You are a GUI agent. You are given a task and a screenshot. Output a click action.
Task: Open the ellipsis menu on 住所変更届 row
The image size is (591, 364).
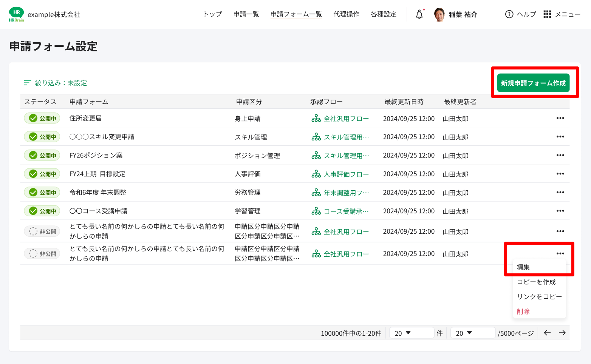[x=560, y=118]
